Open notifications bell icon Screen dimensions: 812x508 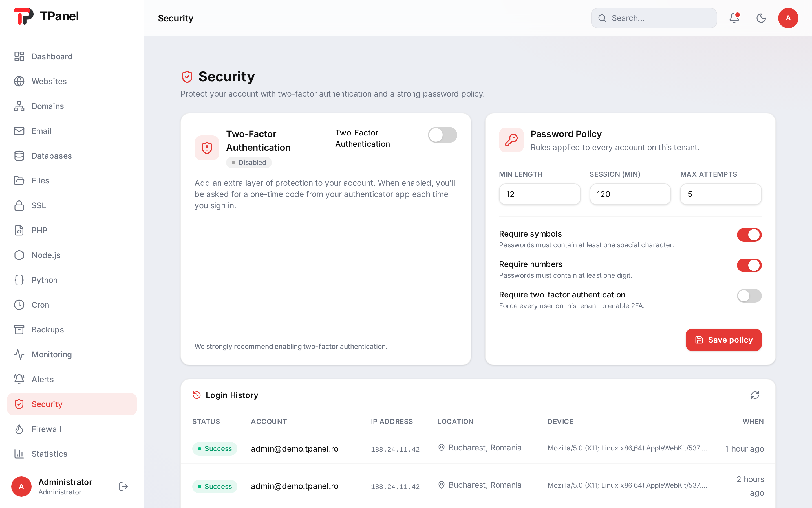pyautogui.click(x=734, y=18)
